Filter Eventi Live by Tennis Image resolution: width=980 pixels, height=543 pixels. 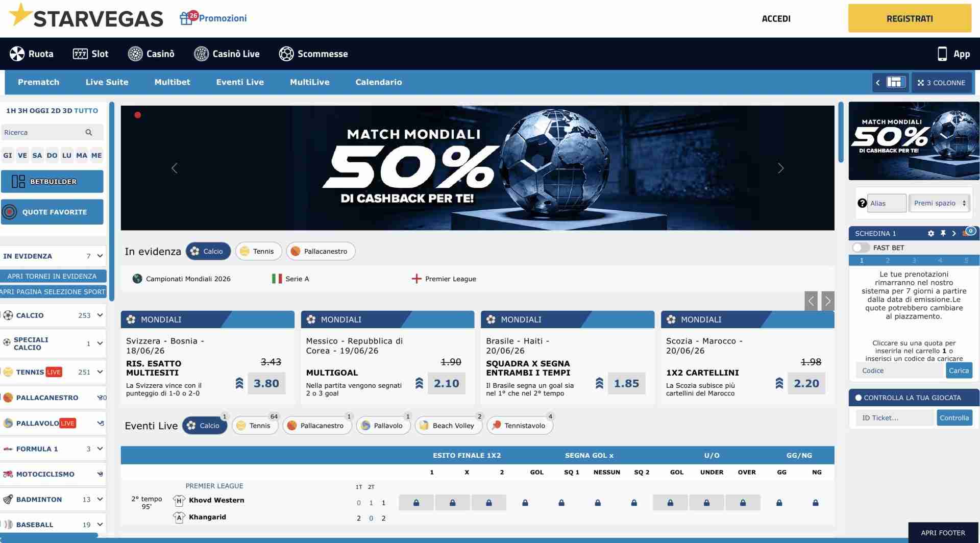pos(255,426)
